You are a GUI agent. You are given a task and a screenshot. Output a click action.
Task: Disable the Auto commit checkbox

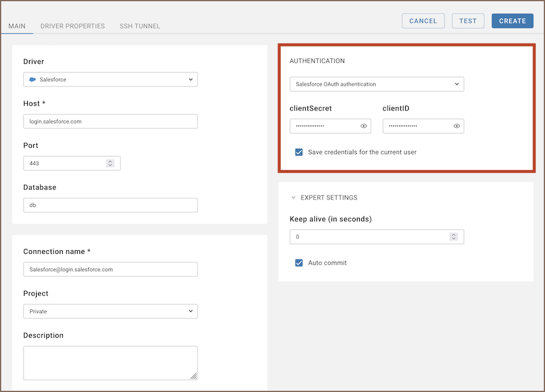[x=299, y=263]
